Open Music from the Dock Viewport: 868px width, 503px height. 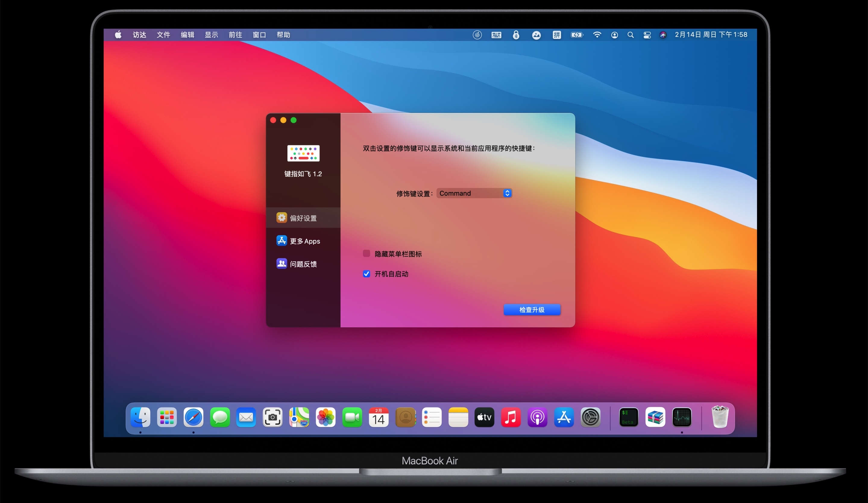(511, 417)
